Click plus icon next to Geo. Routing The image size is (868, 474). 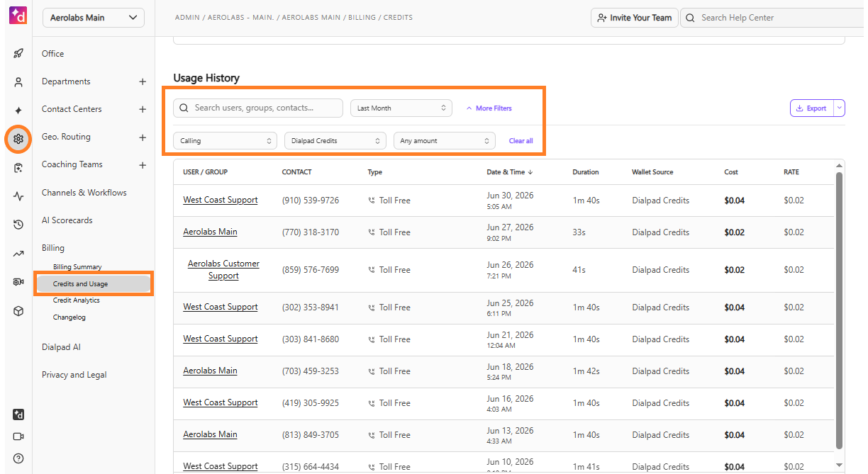pyautogui.click(x=143, y=137)
